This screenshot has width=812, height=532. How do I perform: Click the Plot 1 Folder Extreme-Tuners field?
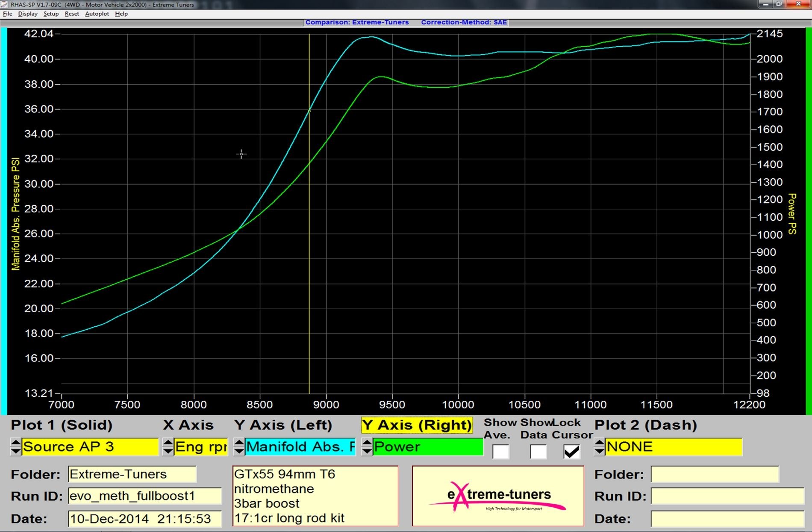pyautogui.click(x=132, y=474)
